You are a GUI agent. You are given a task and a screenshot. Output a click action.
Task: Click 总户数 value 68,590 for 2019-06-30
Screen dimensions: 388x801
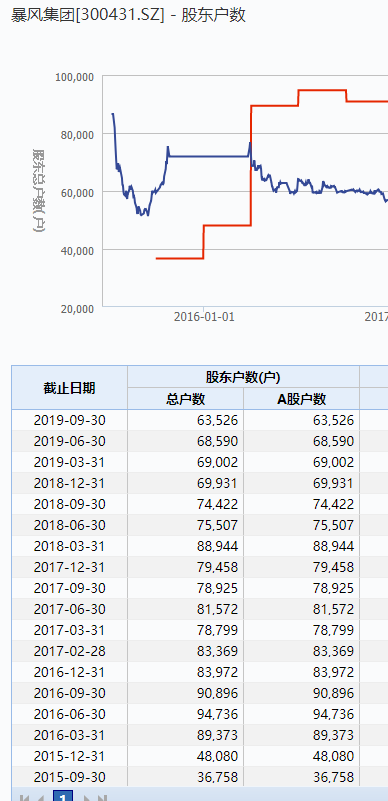click(217, 441)
